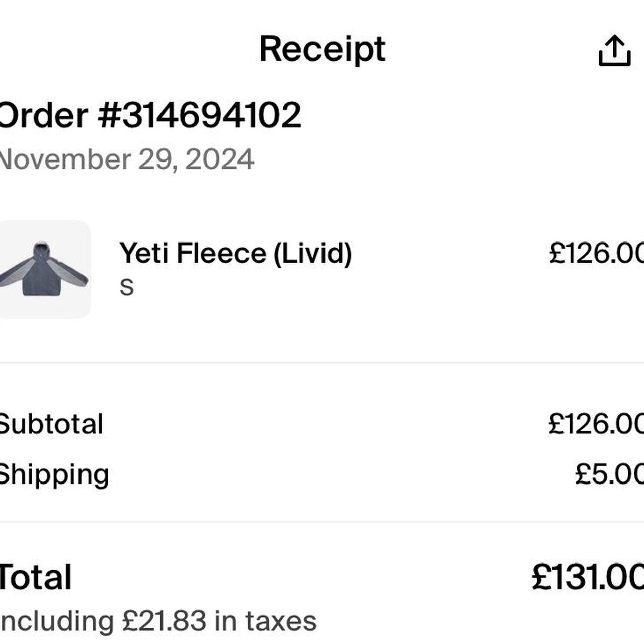
Task: Open the export icon top right
Action: (x=615, y=49)
